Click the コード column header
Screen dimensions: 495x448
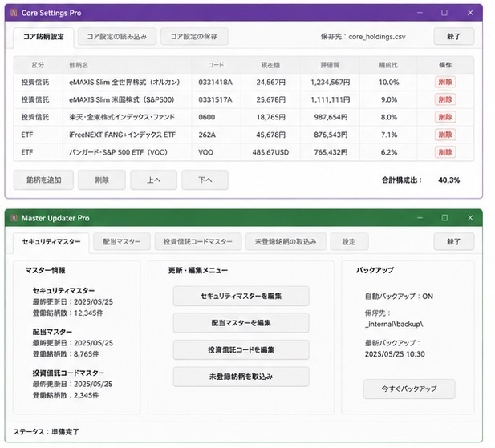pyautogui.click(x=216, y=65)
